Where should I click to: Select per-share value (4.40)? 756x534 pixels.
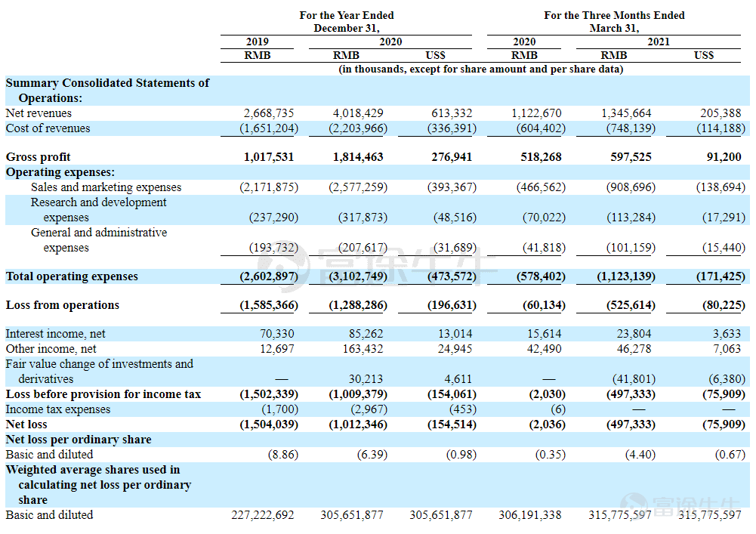pyautogui.click(x=640, y=455)
